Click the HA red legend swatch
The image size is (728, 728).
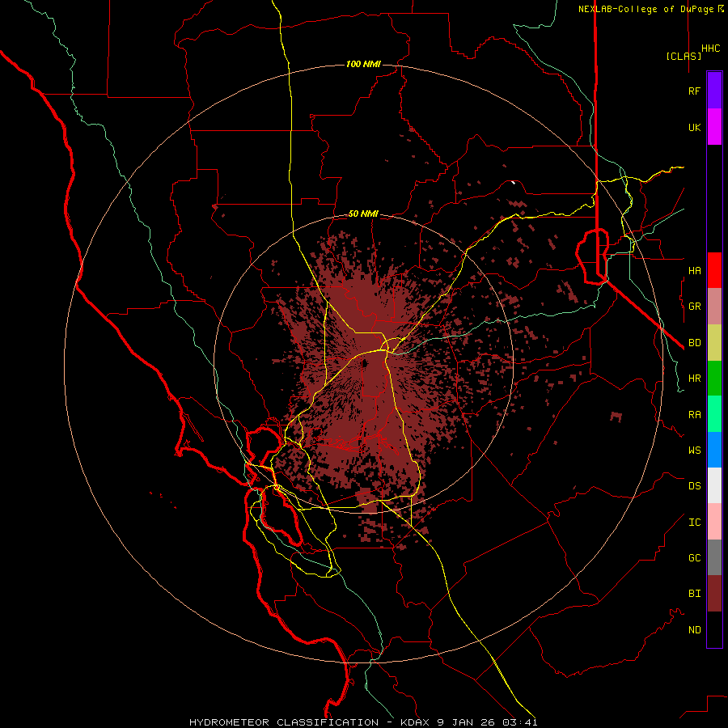[714, 270]
